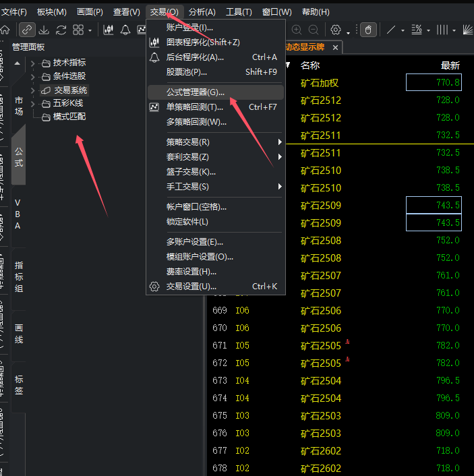Expand the 条件选股 tree folder
Image resolution: width=474 pixels, height=476 pixels.
tap(33, 77)
